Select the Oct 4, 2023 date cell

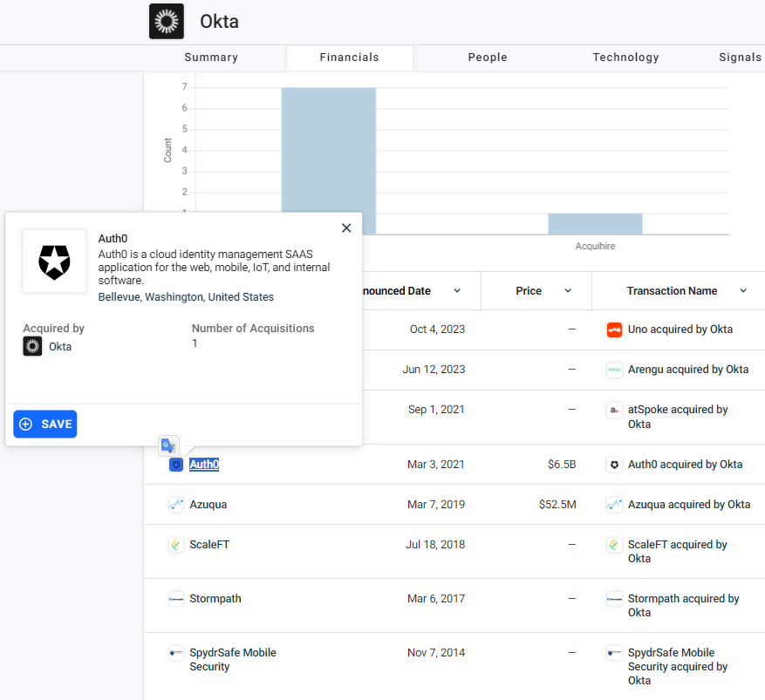coord(437,330)
